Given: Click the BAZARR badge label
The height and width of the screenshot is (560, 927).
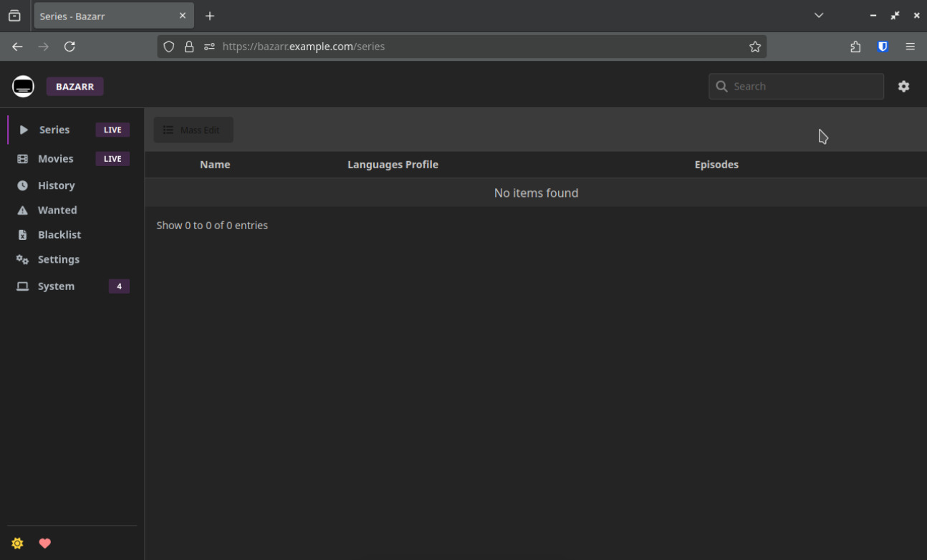Looking at the screenshot, I should 75,87.
